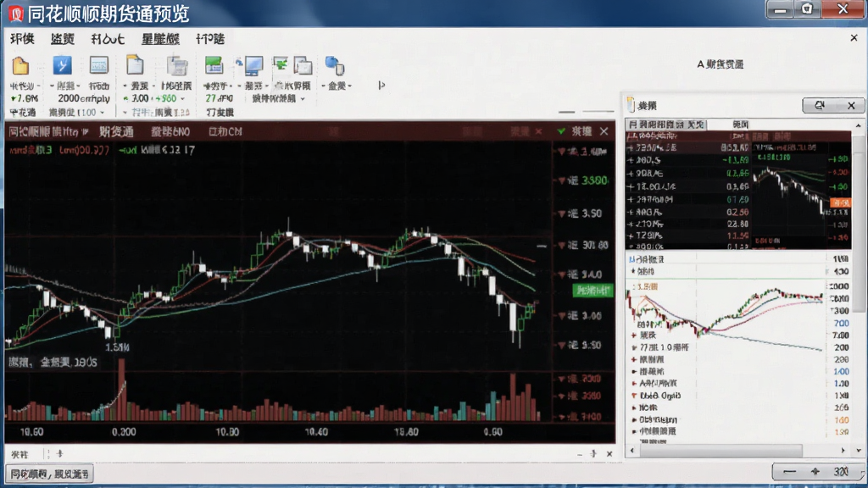Click the 19.60 label on the time axis
Image resolution: width=868 pixels, height=488 pixels.
(406, 432)
